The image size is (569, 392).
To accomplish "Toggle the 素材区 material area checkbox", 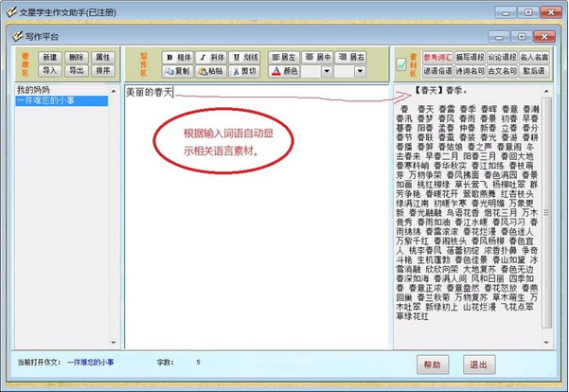I will pos(401,64).
